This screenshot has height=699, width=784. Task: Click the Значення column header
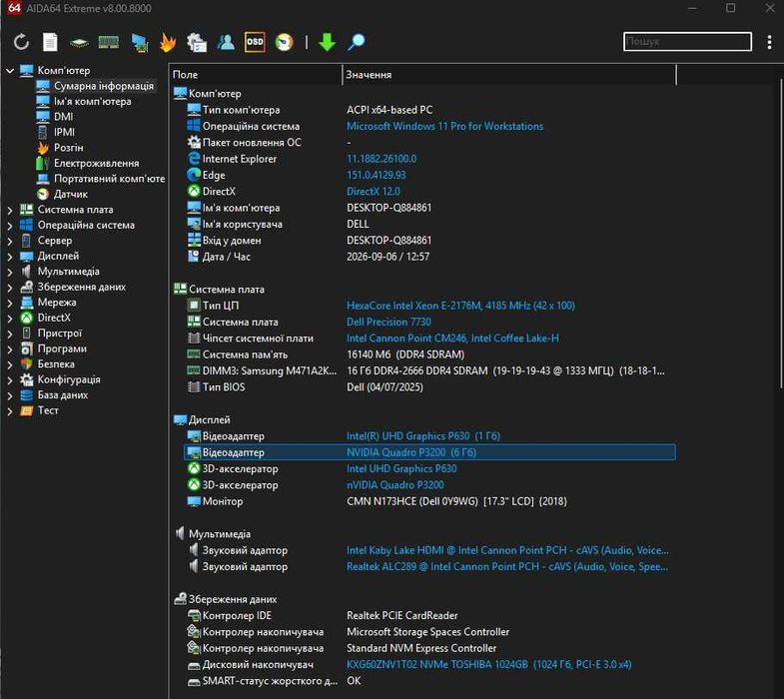click(509, 75)
